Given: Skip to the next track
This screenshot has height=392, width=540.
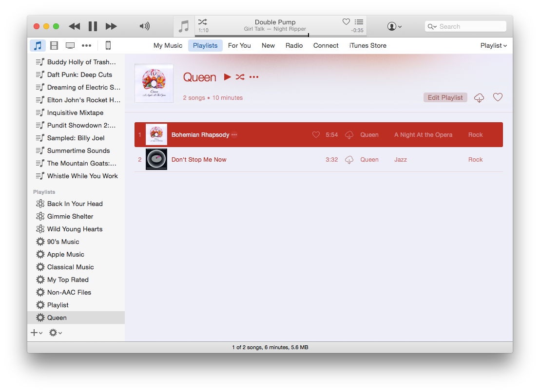Looking at the screenshot, I should coord(111,26).
